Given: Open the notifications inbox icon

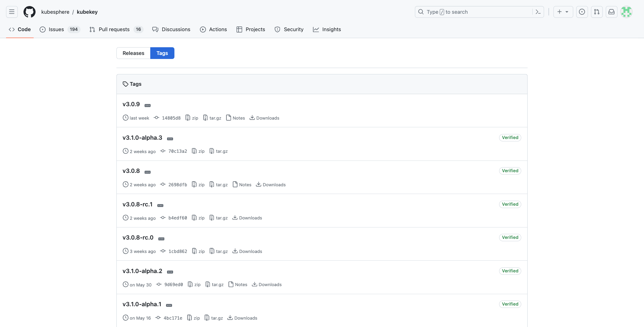Looking at the screenshot, I should point(611,12).
